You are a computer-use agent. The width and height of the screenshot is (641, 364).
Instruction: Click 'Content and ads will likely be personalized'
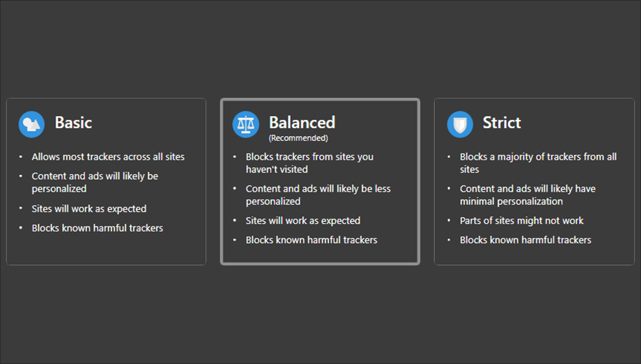[x=95, y=182]
